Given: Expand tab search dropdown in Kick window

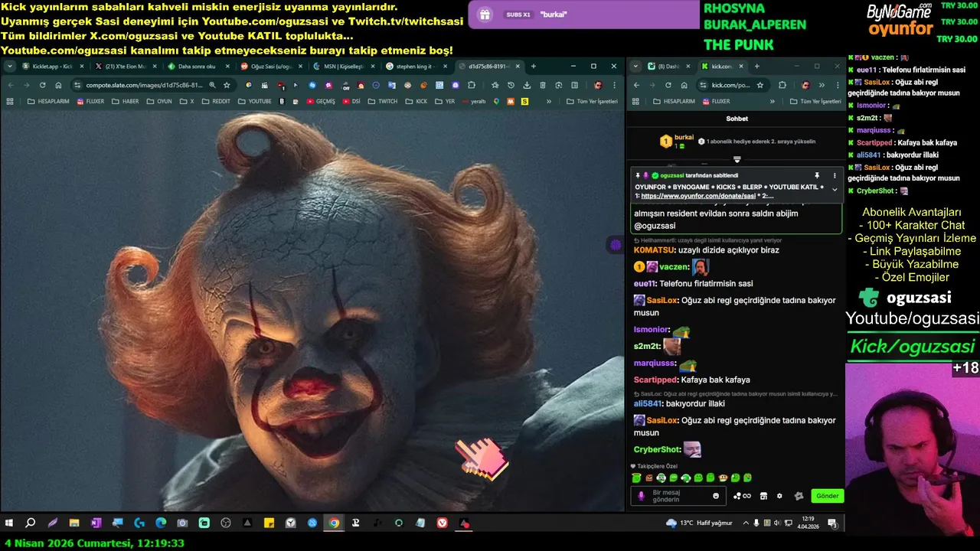Looking at the screenshot, I should (635, 67).
